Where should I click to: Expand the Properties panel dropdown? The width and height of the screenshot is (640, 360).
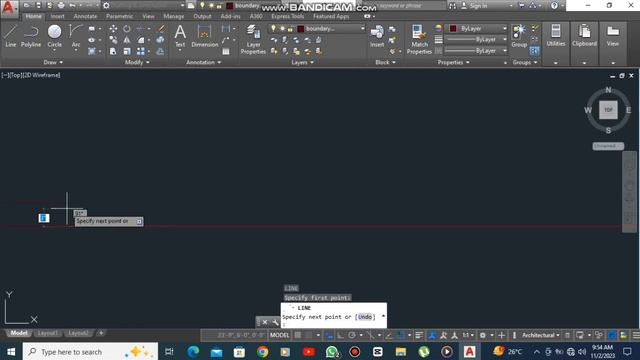(x=453, y=62)
